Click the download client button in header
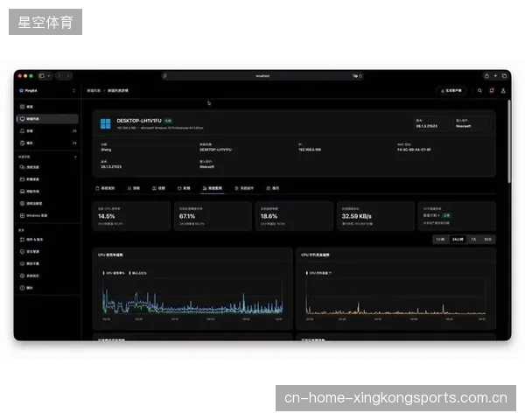The height and width of the screenshot is (420, 525). pos(451,90)
